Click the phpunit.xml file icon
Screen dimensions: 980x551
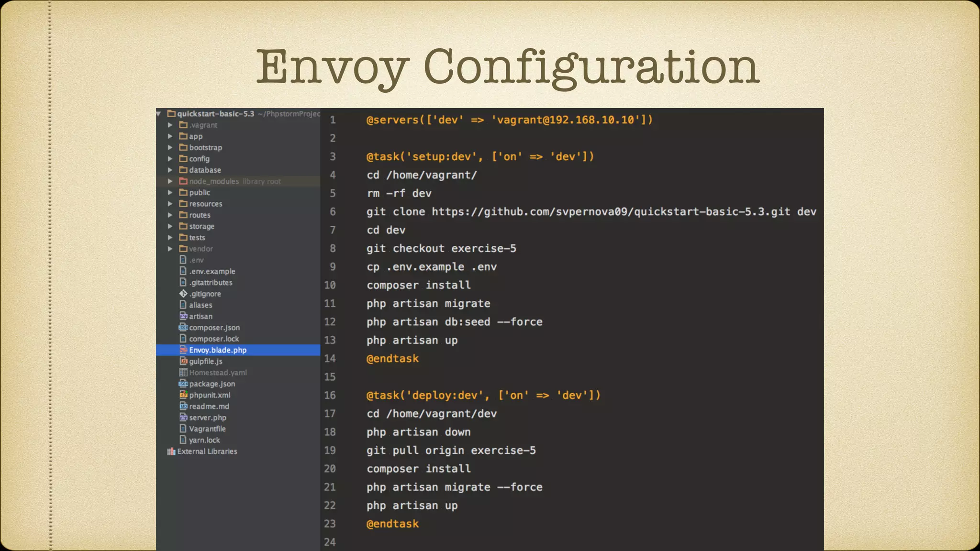point(183,395)
